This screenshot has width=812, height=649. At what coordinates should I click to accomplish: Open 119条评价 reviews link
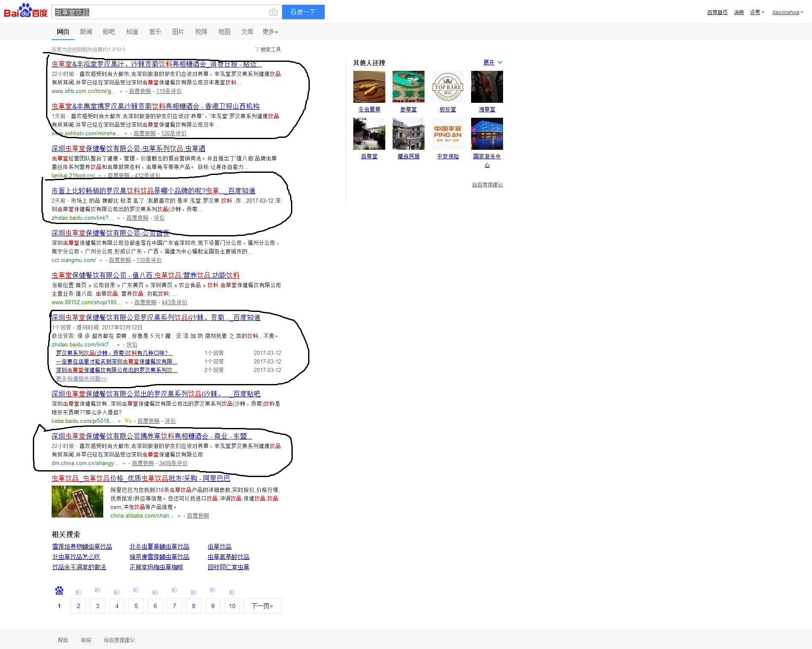coord(169,91)
